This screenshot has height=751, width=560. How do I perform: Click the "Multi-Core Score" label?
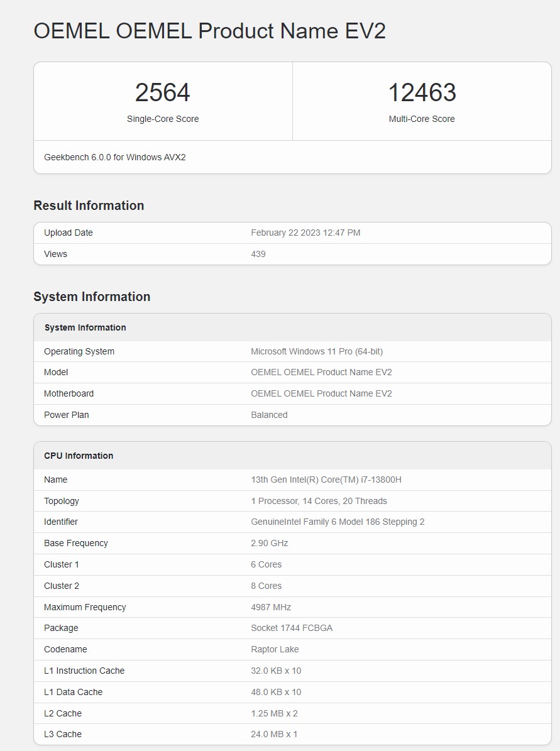[x=422, y=119]
